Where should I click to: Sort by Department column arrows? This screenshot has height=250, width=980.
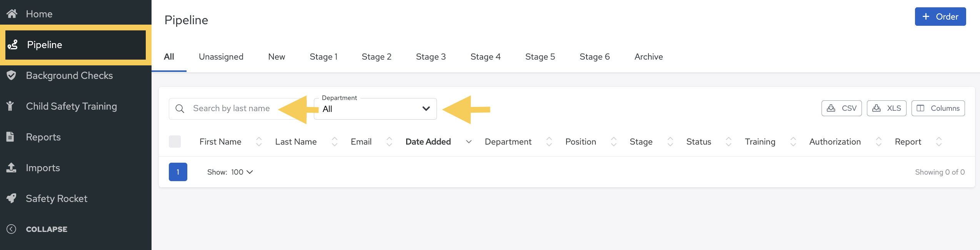pyautogui.click(x=549, y=142)
